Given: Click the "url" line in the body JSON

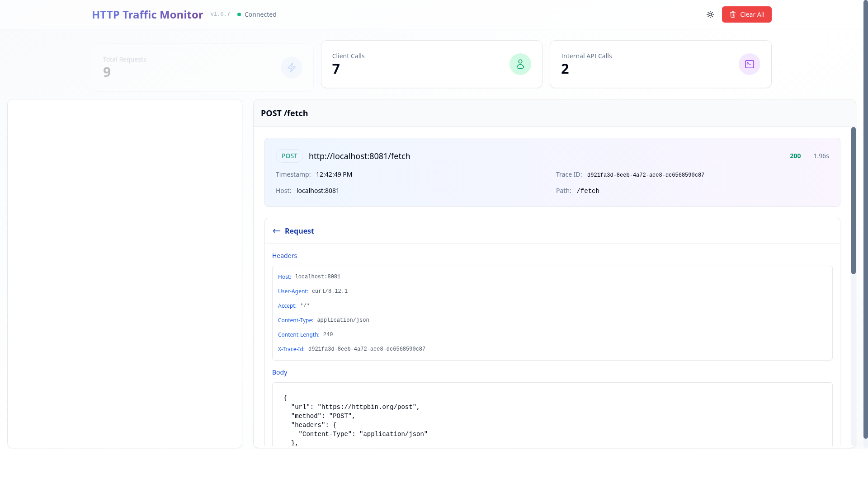Looking at the screenshot, I should (x=355, y=407).
